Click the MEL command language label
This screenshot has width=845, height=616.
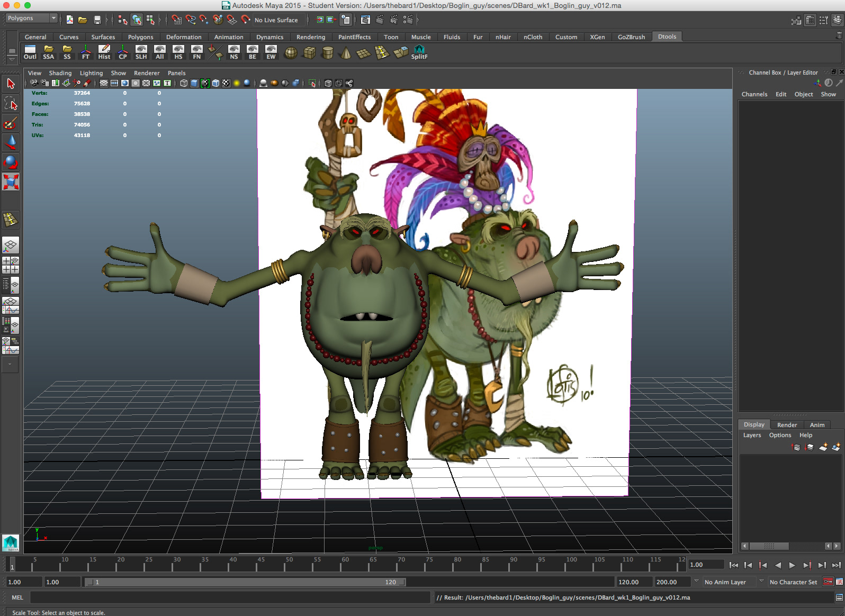click(x=17, y=597)
